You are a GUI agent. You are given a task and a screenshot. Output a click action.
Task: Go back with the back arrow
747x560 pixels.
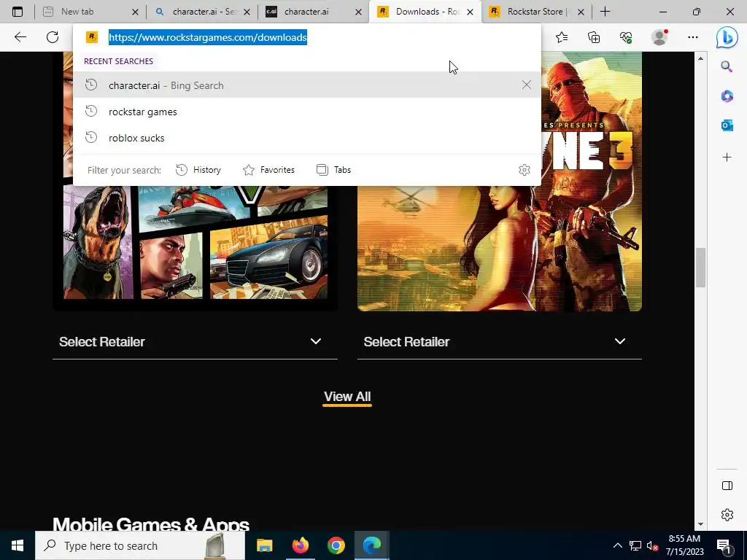point(20,37)
